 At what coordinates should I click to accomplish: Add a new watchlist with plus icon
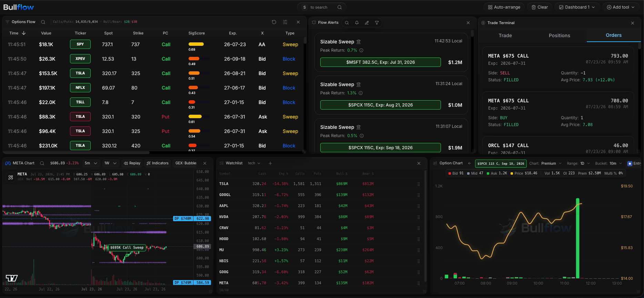click(270, 163)
